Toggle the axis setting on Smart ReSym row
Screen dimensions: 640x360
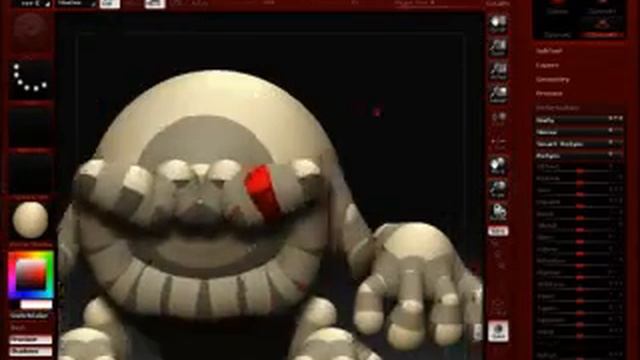pos(616,142)
